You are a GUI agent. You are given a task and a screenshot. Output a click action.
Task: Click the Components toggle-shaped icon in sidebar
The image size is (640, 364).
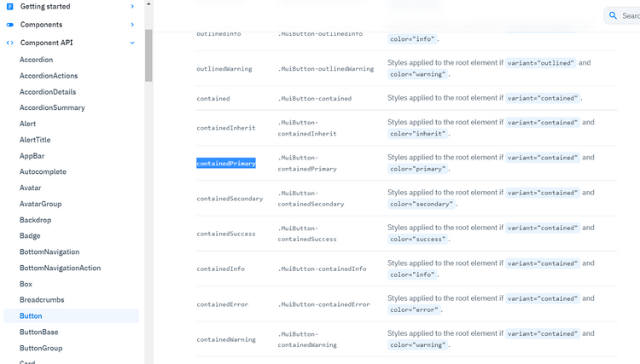(10, 25)
